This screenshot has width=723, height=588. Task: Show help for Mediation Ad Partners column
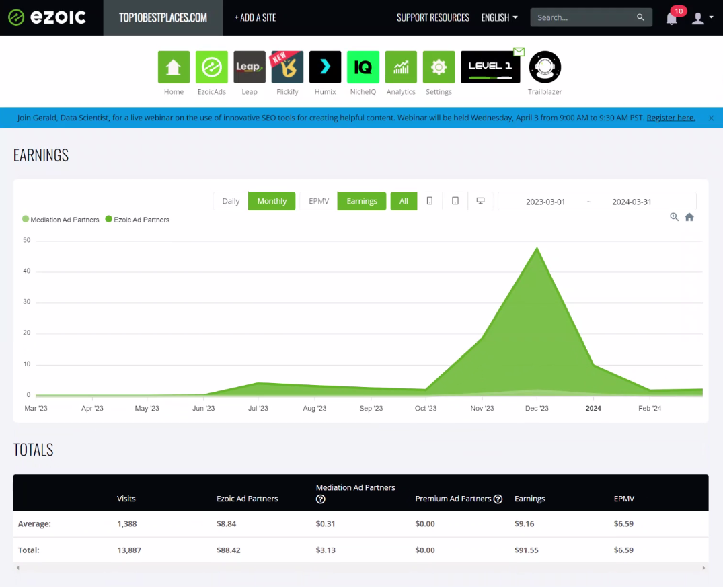(320, 499)
